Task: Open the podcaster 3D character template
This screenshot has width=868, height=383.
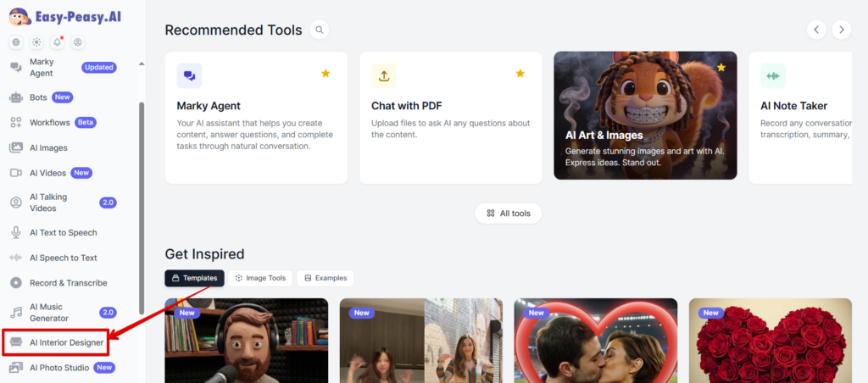Action: point(247,341)
